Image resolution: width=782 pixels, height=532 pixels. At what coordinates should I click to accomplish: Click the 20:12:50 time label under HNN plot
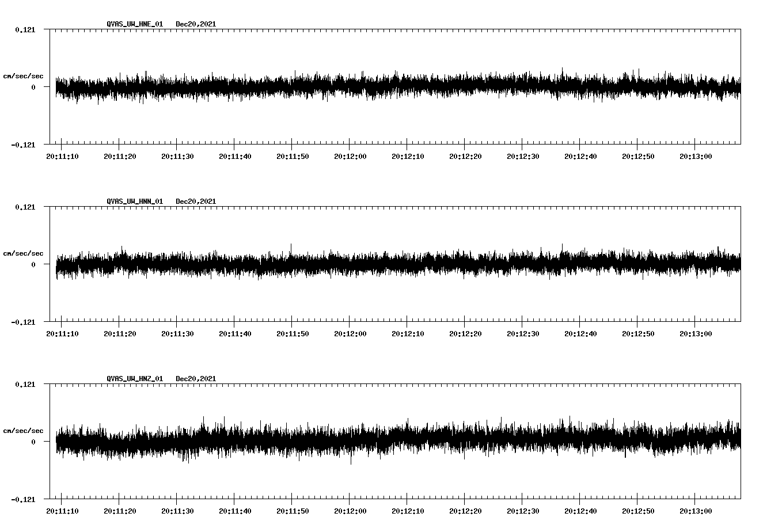point(638,333)
